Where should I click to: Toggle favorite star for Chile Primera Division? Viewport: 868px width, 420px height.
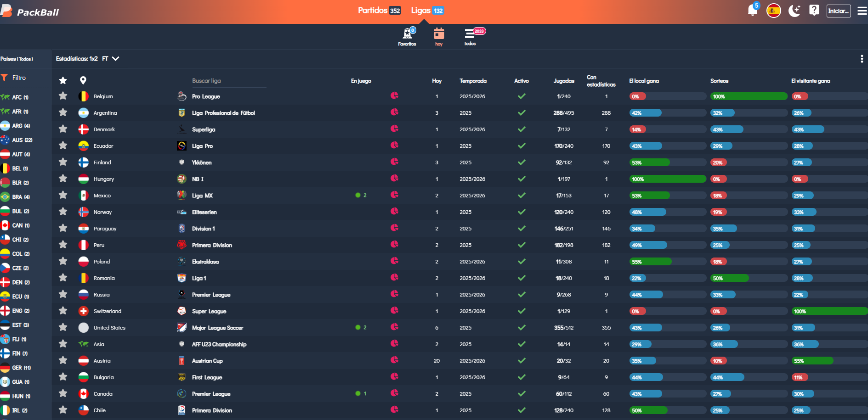pyautogui.click(x=63, y=410)
